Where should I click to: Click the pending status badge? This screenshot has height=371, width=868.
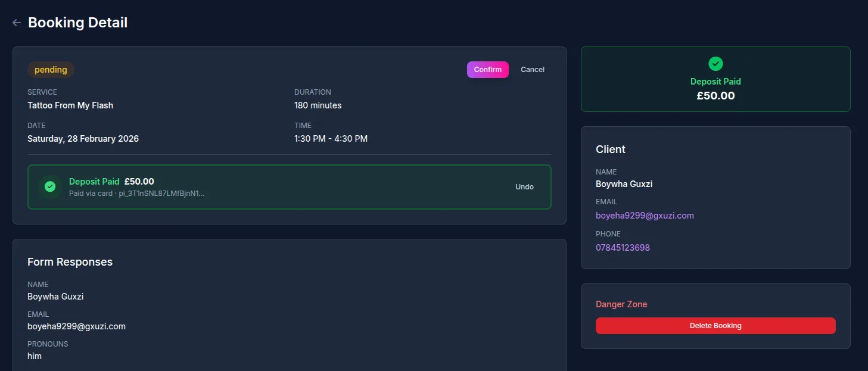(51, 70)
